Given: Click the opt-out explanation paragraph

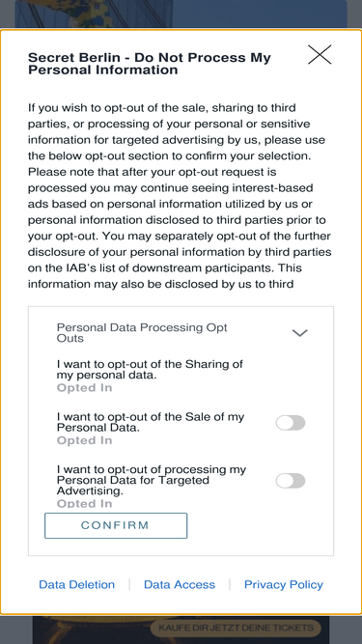Looking at the screenshot, I should [x=180, y=196].
